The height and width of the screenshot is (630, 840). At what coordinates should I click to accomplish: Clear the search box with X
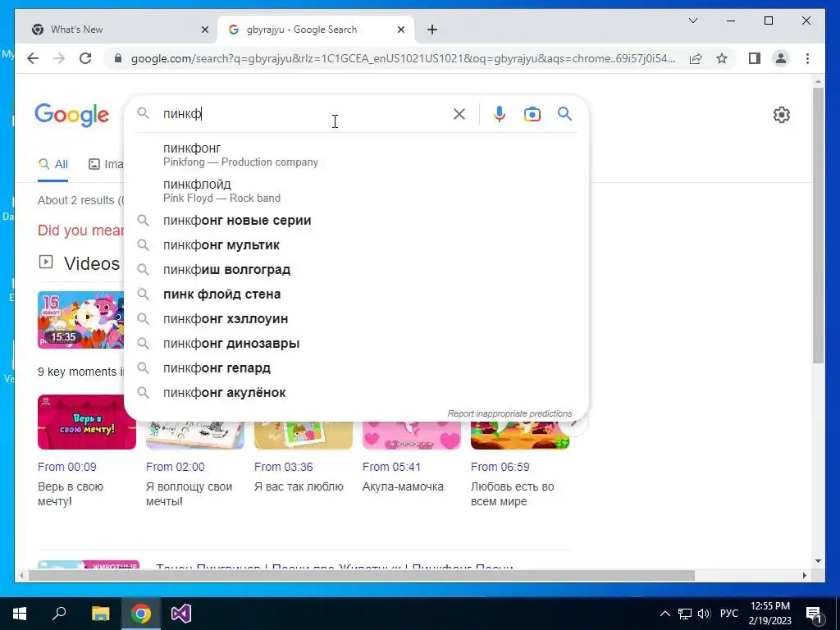(459, 113)
